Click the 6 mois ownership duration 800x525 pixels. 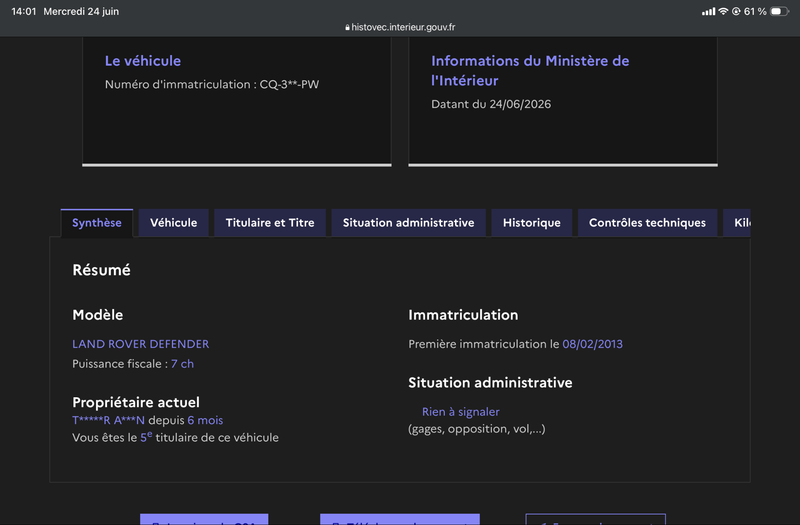205,420
